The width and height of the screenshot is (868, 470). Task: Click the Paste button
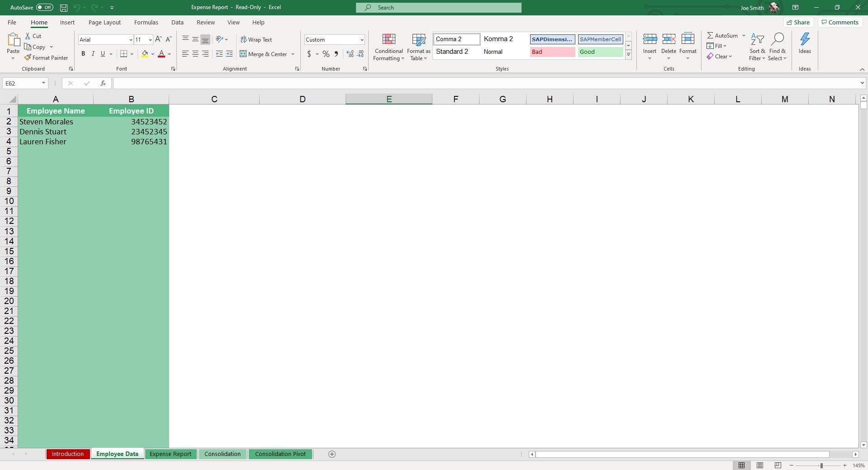13,46
